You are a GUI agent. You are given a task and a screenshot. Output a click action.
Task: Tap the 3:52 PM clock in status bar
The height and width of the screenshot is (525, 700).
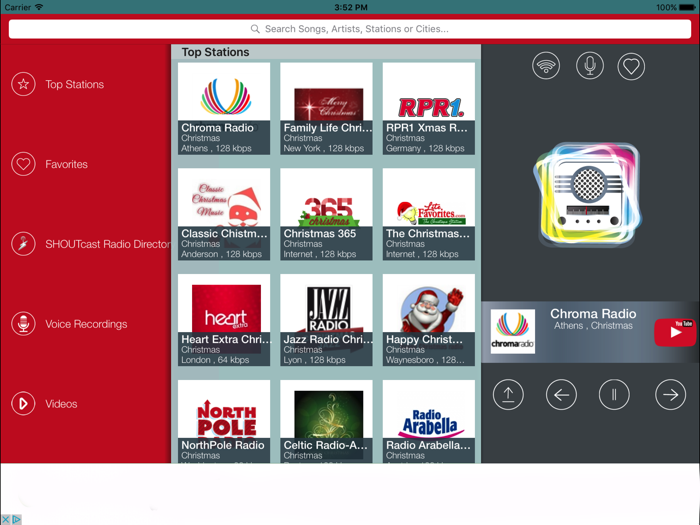tap(351, 7)
